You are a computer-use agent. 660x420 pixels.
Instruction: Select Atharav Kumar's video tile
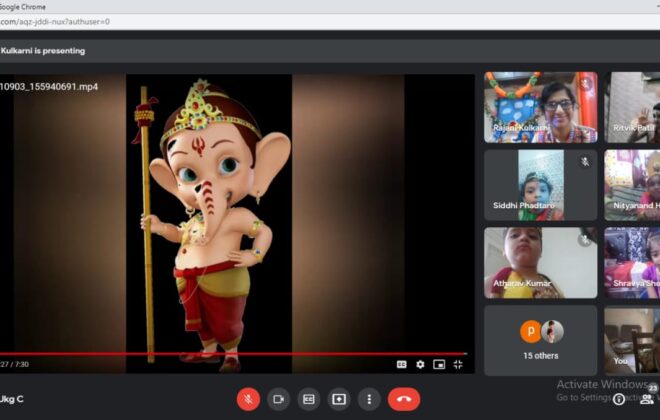(x=540, y=263)
